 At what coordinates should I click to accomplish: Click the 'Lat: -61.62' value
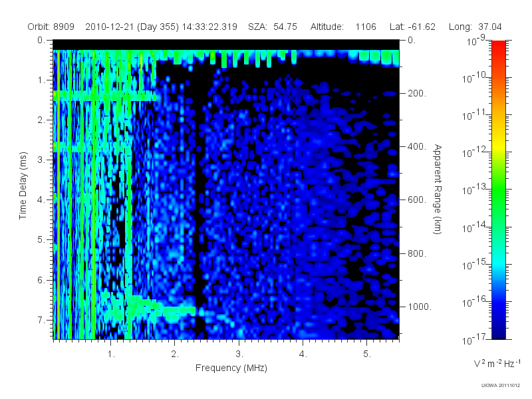pyautogui.click(x=412, y=27)
